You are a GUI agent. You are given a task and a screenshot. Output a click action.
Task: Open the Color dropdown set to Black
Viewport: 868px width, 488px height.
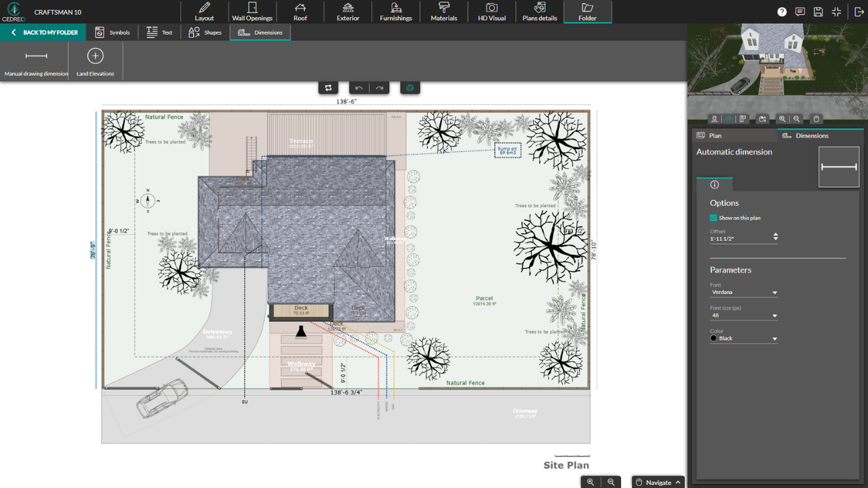(x=744, y=338)
